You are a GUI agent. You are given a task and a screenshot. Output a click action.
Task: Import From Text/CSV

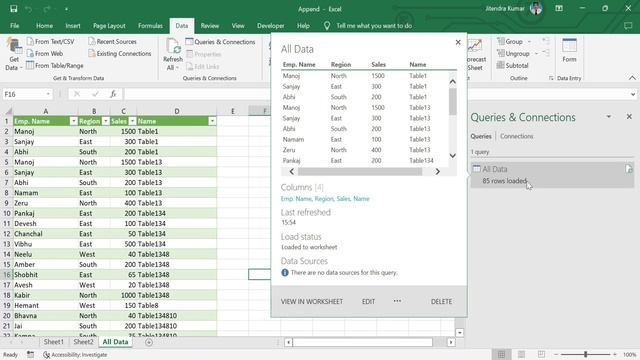click(x=51, y=42)
